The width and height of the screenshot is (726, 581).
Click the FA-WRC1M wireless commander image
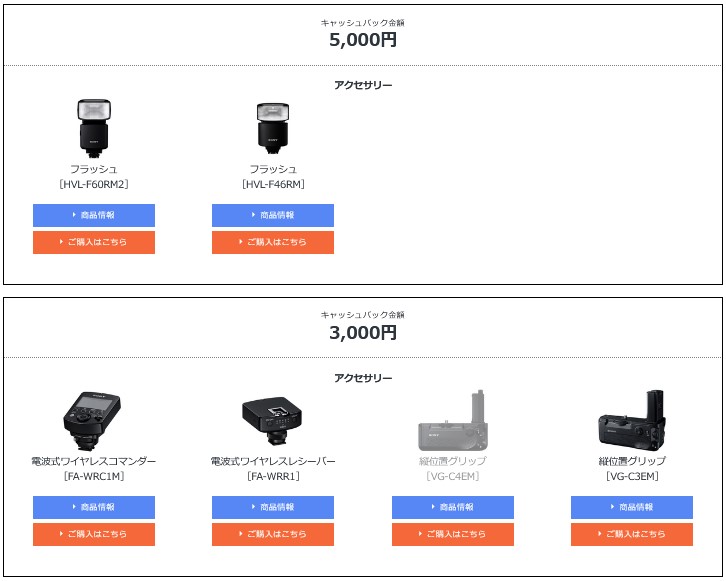(93, 420)
